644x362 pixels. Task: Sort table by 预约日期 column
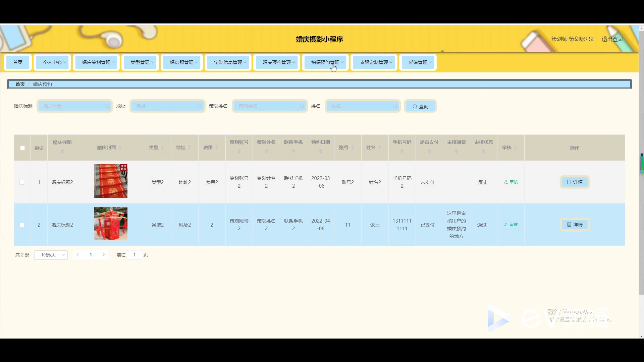[x=321, y=152]
